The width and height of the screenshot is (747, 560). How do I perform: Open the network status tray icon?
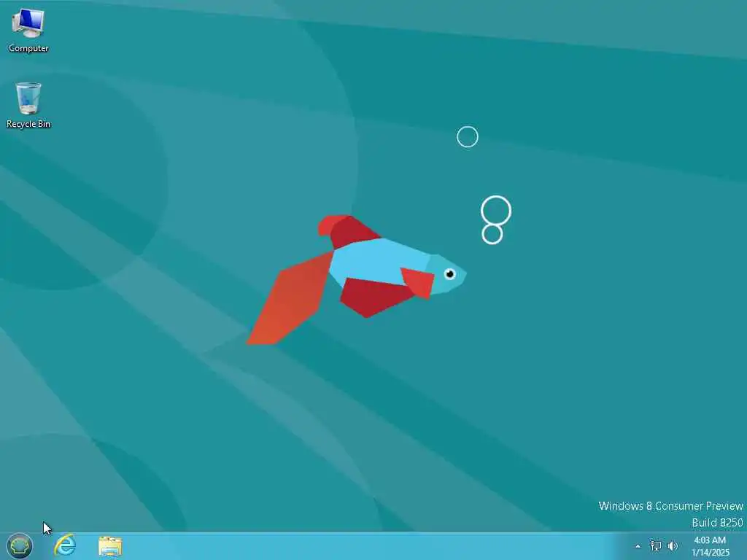pyautogui.click(x=656, y=545)
